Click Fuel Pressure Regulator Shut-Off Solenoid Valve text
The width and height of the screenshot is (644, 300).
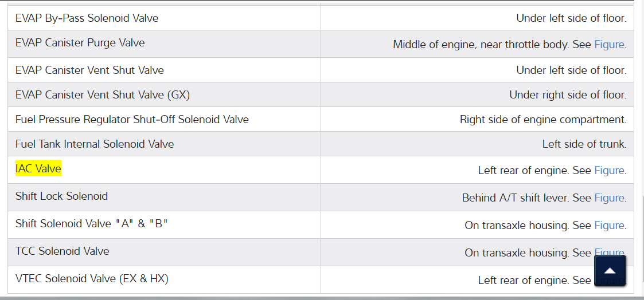click(132, 119)
